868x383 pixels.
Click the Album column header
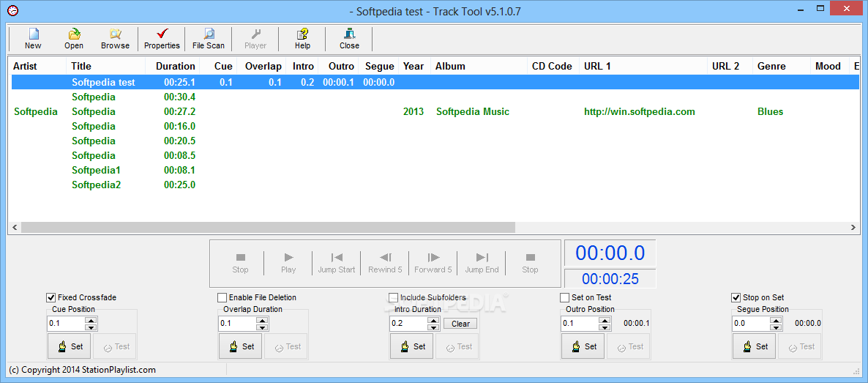tap(479, 66)
